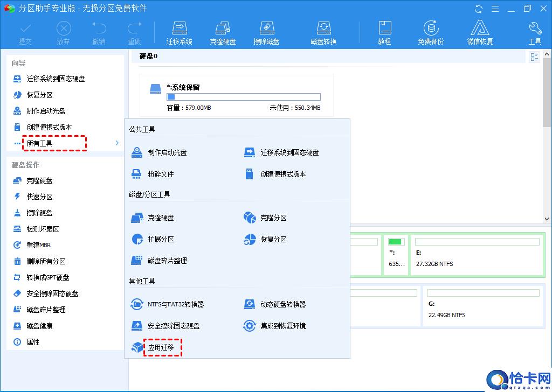Click the 放弃 discard button

pos(64,34)
